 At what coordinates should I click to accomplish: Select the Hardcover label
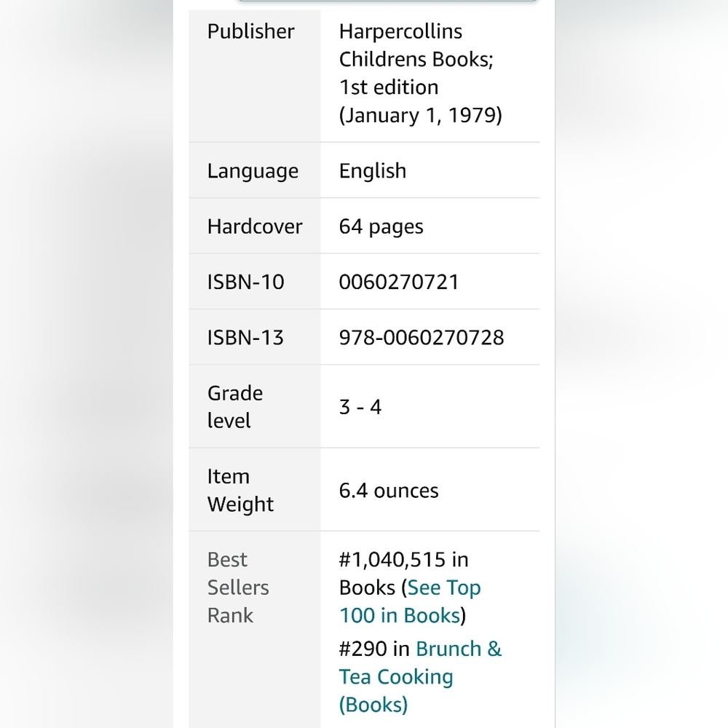[254, 226]
